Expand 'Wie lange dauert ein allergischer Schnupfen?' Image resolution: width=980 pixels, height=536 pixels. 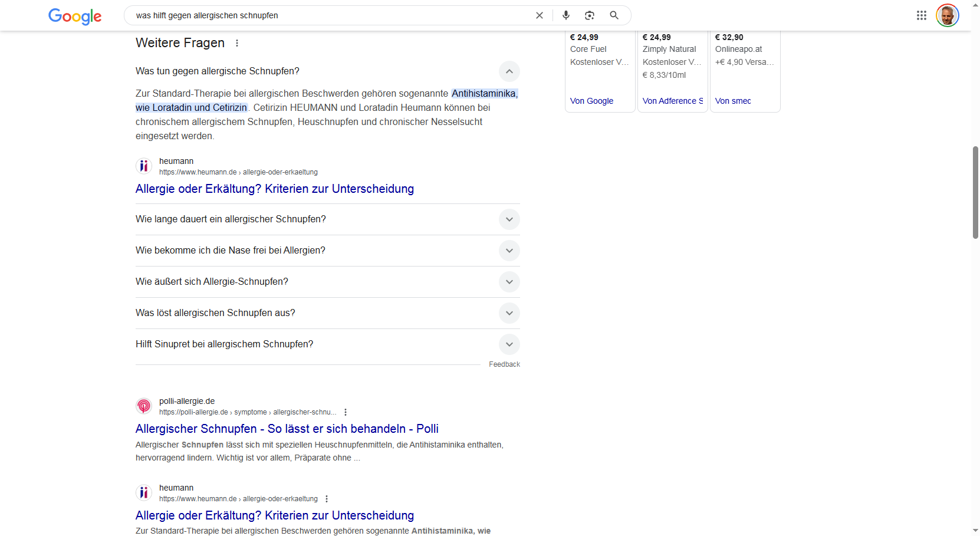click(328, 219)
